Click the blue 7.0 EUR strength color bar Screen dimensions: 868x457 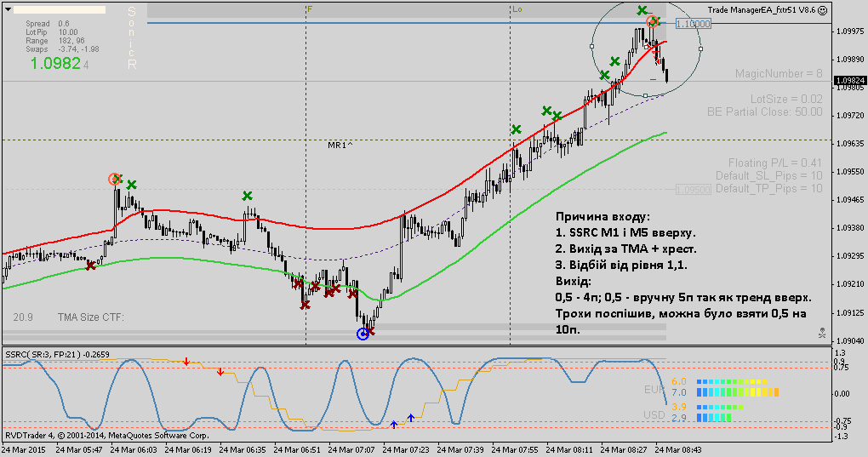coord(738,392)
